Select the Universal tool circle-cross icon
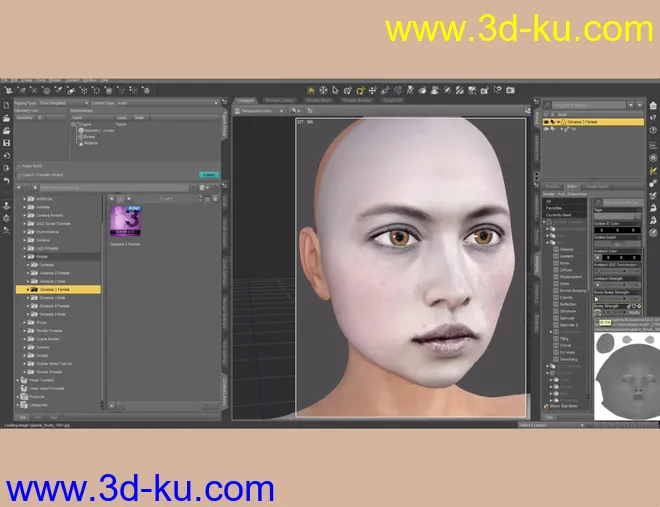The height and width of the screenshot is (507, 660). [x=323, y=90]
